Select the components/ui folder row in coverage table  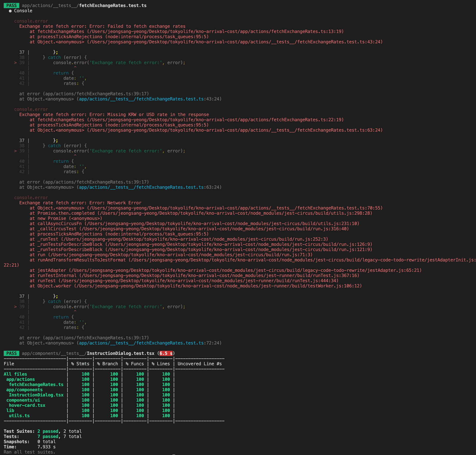click(x=23, y=400)
